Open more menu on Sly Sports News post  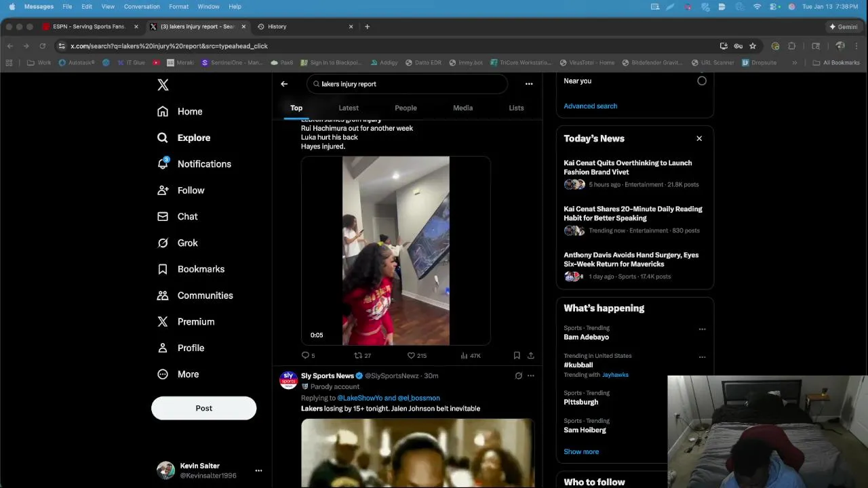[531, 375]
